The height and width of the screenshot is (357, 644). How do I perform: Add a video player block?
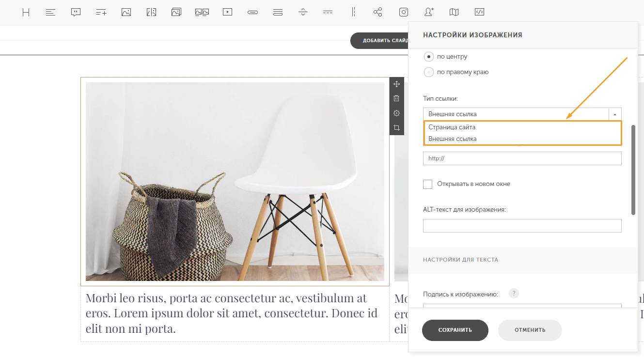(227, 13)
